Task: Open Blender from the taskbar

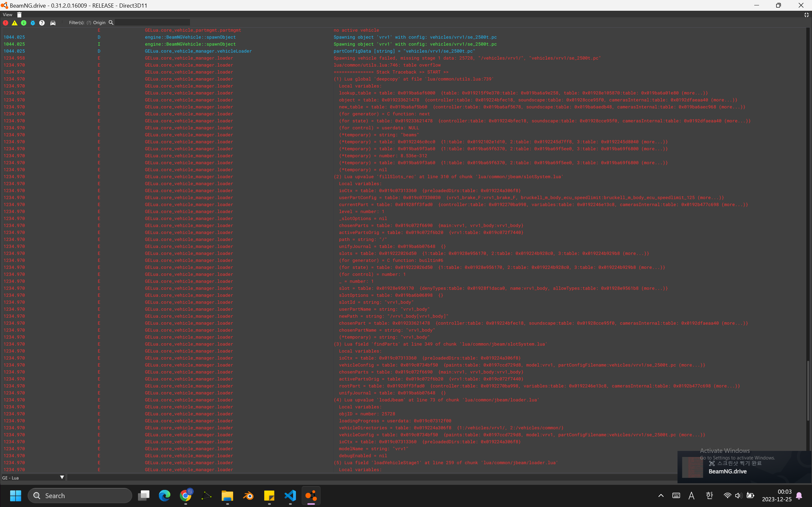Action: pyautogui.click(x=248, y=496)
